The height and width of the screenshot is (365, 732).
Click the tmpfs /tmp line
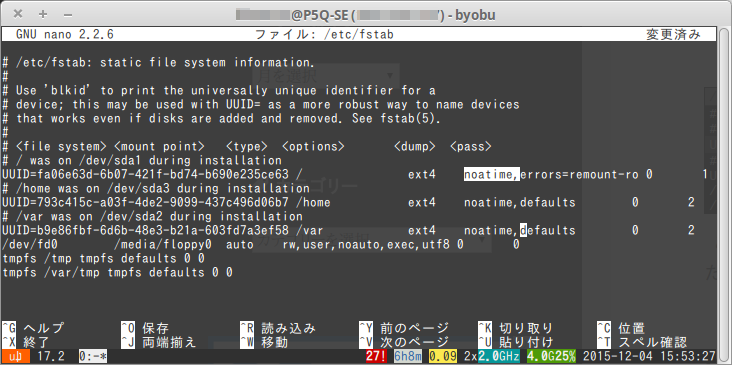coord(103,259)
